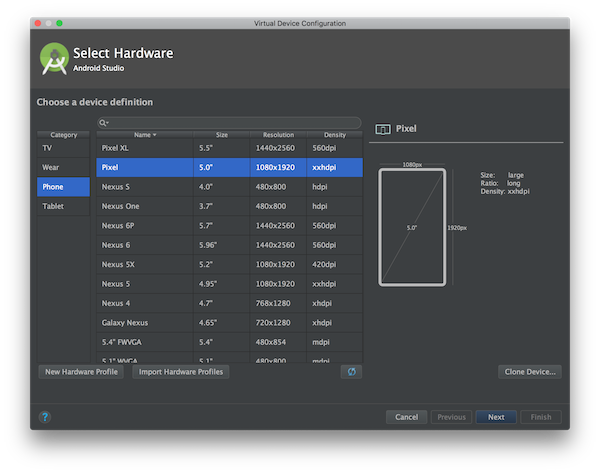Viewport: 600px width, 473px height.
Task: Select the Nexus S device row
Action: (x=230, y=187)
